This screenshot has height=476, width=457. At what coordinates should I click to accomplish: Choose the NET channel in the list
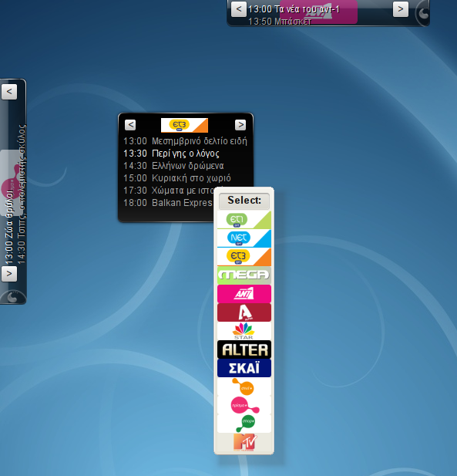244,238
